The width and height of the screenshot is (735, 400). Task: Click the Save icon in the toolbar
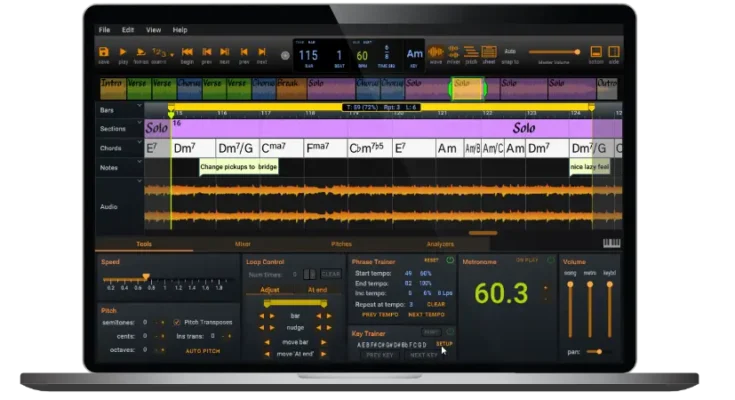point(104,52)
